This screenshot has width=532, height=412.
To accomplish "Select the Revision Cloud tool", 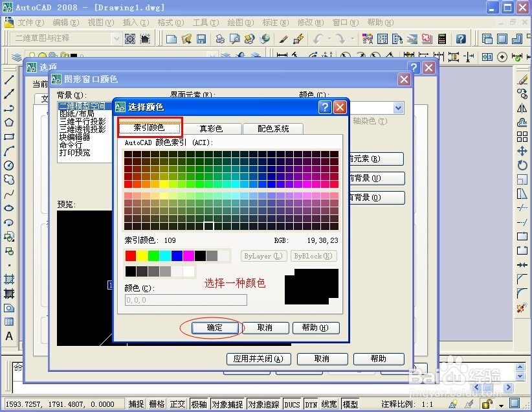I will 9,179.
